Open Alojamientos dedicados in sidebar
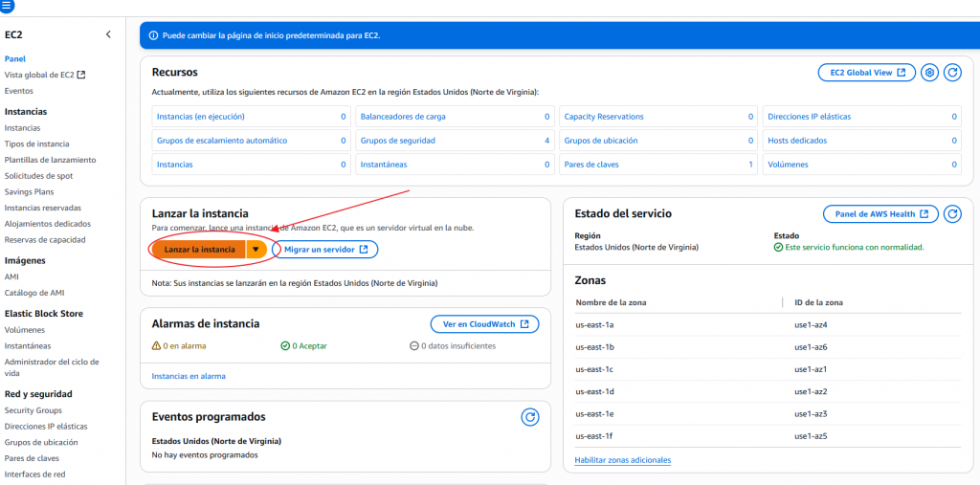Image resolution: width=980 pixels, height=485 pixels. 48,224
